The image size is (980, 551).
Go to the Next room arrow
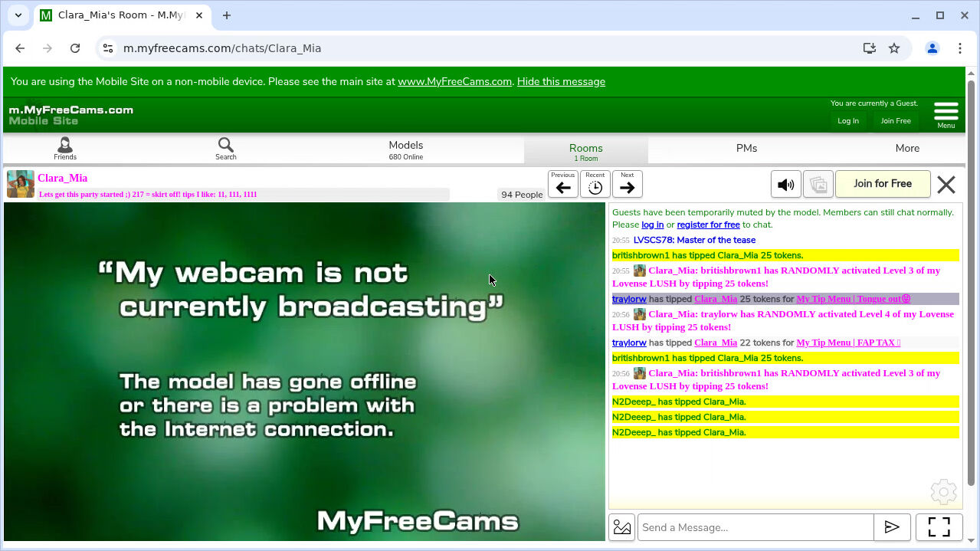627,185
